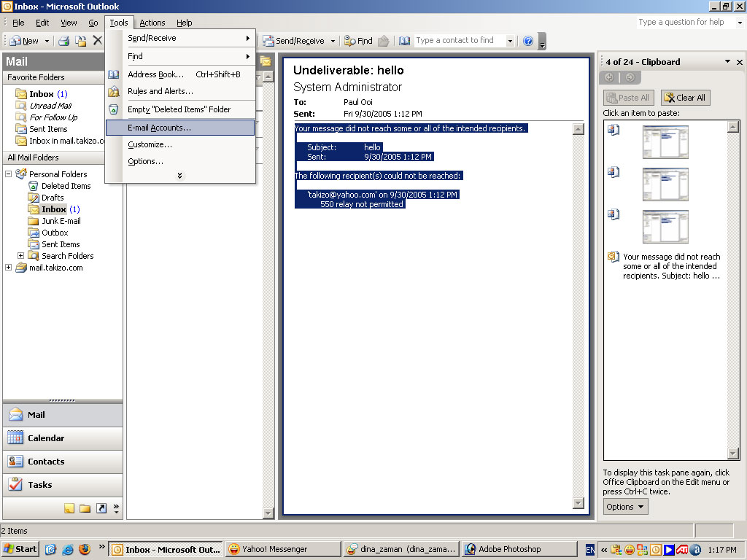747x560 pixels.
Task: Switch to the Mail navigation pane
Action: point(63,415)
